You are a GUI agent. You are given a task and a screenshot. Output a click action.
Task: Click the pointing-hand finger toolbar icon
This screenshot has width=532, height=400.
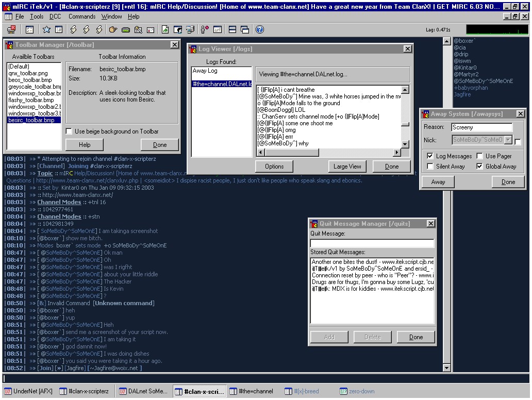click(x=113, y=30)
